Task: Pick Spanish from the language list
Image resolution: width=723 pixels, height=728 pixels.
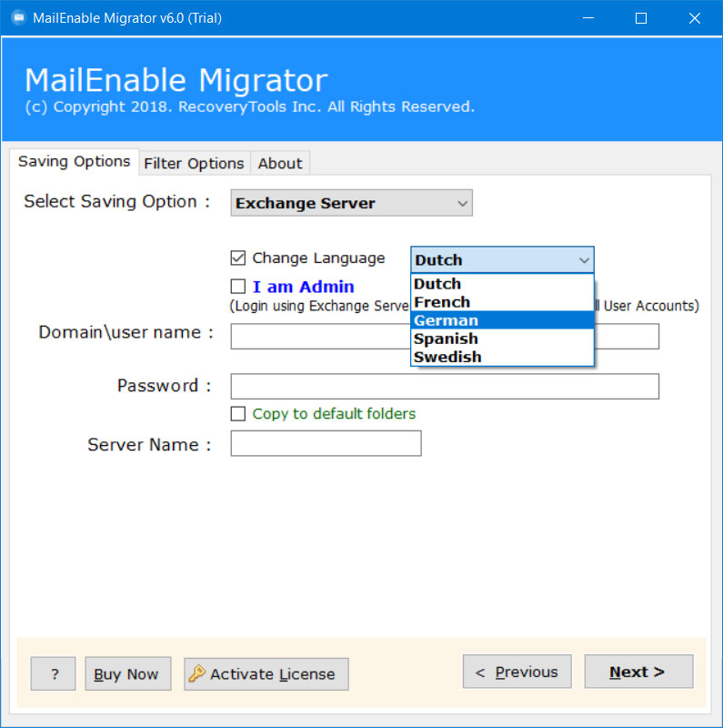Action: click(502, 339)
